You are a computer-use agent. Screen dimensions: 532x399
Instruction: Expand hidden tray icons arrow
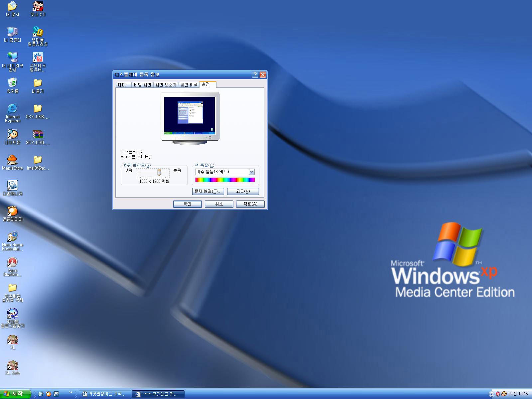(492, 394)
